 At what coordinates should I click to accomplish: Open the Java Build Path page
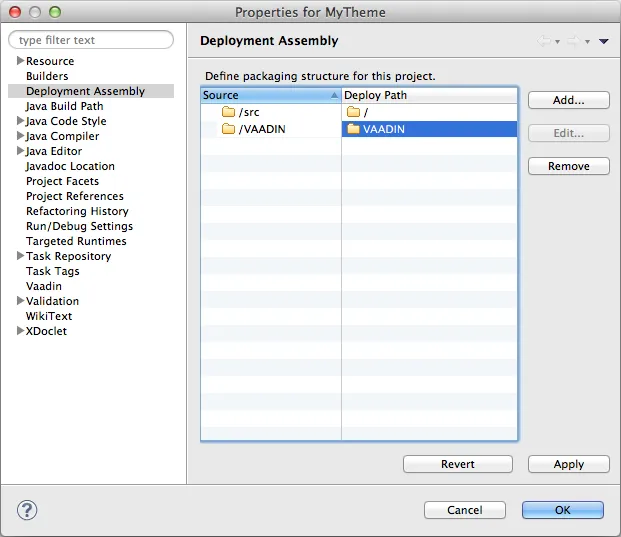[x=65, y=106]
